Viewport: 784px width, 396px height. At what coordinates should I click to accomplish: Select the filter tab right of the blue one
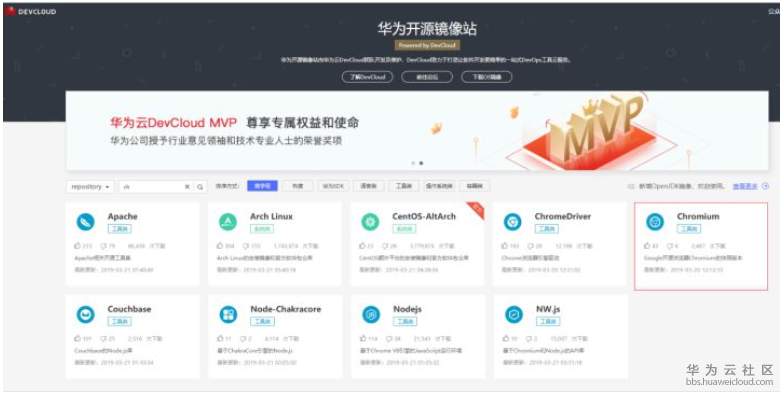(x=298, y=186)
